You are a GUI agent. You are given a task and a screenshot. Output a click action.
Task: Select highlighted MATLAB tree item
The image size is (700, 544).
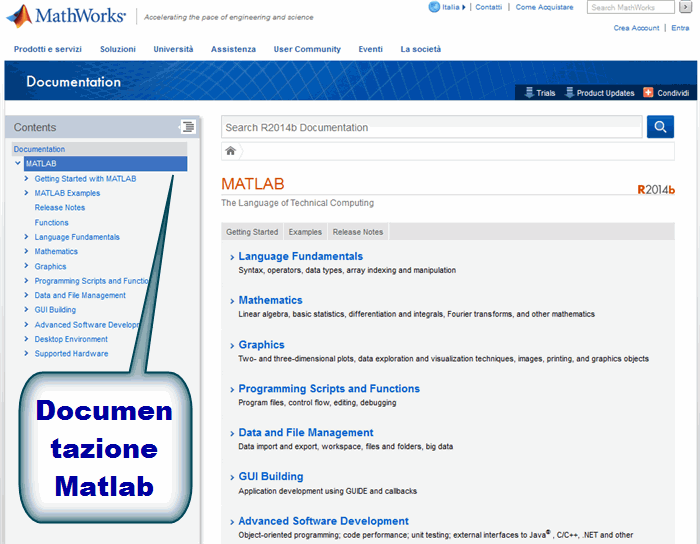click(x=105, y=163)
